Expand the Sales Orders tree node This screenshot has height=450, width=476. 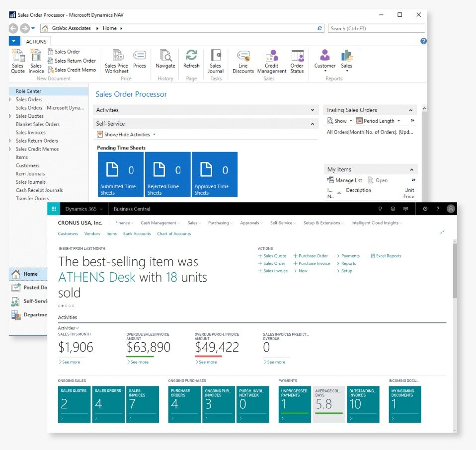pyautogui.click(x=11, y=99)
